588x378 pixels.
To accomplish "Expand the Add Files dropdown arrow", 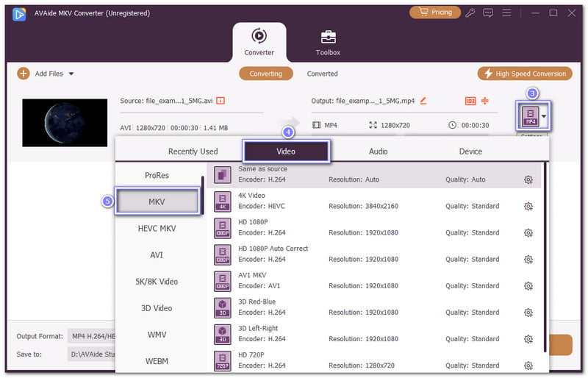I will click(x=71, y=74).
